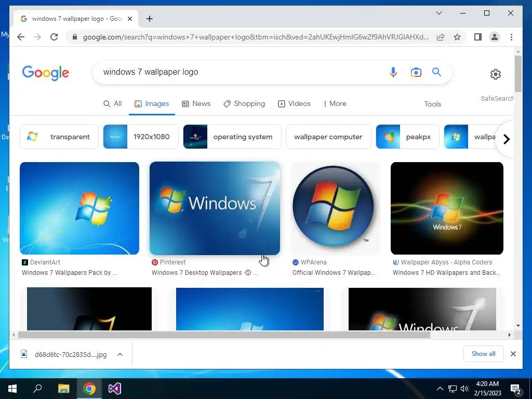Viewport: 532px width, 399px height.
Task: Open Google quick settings gear
Action: 495,74
